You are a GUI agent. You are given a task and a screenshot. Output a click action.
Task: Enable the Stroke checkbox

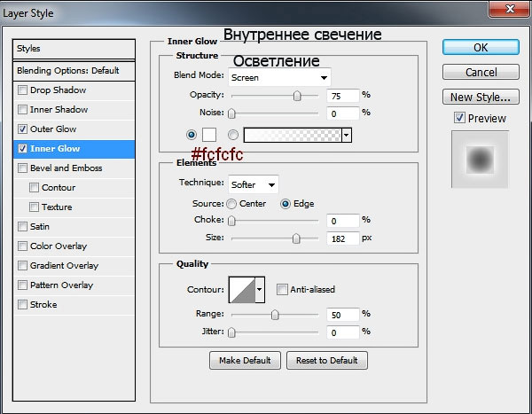click(x=22, y=304)
